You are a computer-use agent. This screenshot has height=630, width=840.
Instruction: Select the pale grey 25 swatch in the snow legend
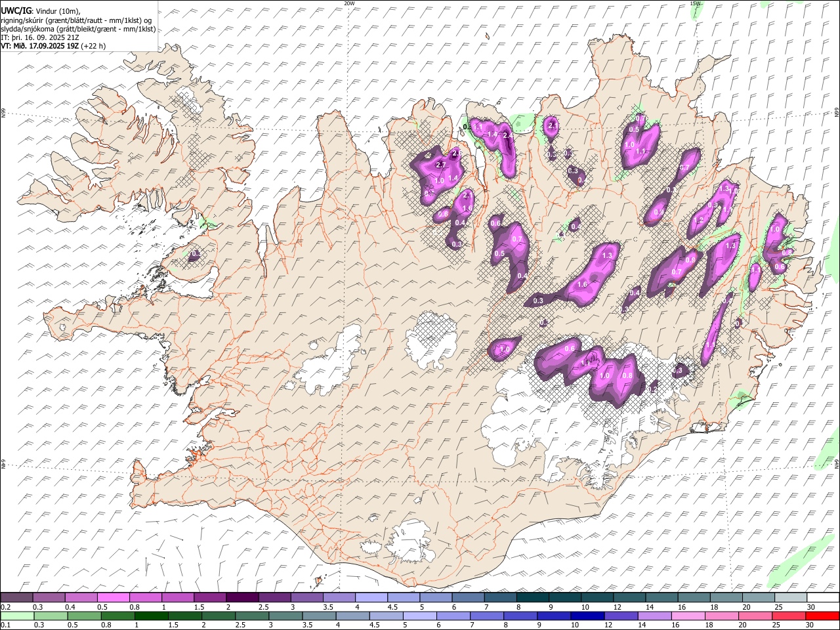791,597
